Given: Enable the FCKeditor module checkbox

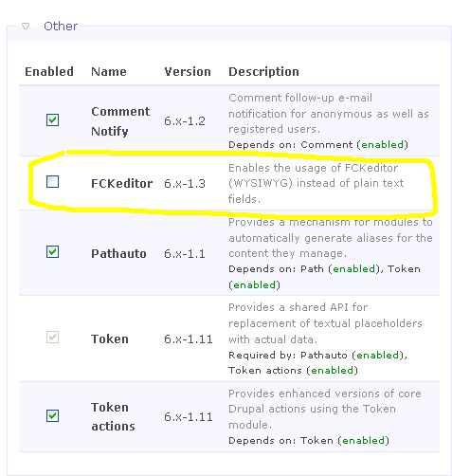Looking at the screenshot, I should tap(52, 182).
